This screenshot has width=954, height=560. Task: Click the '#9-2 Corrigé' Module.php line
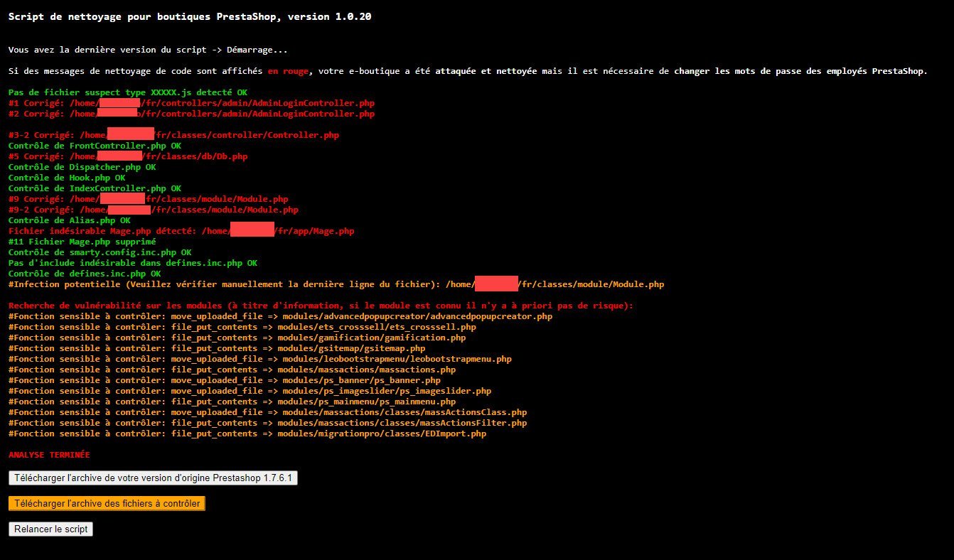[x=154, y=210]
